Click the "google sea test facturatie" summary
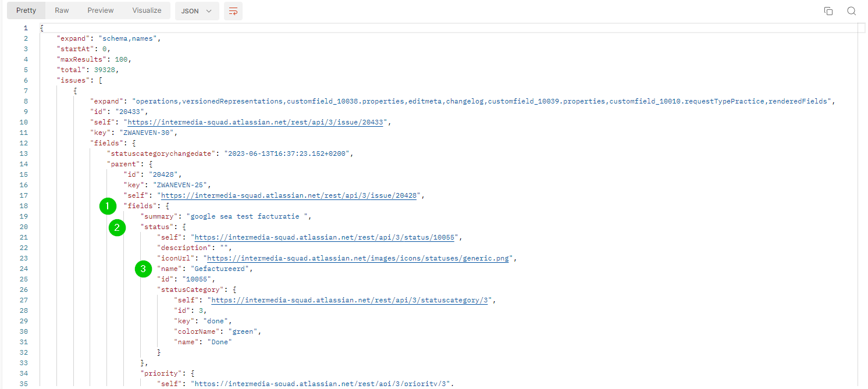Screen dimensions: 868x389 [x=248, y=216]
